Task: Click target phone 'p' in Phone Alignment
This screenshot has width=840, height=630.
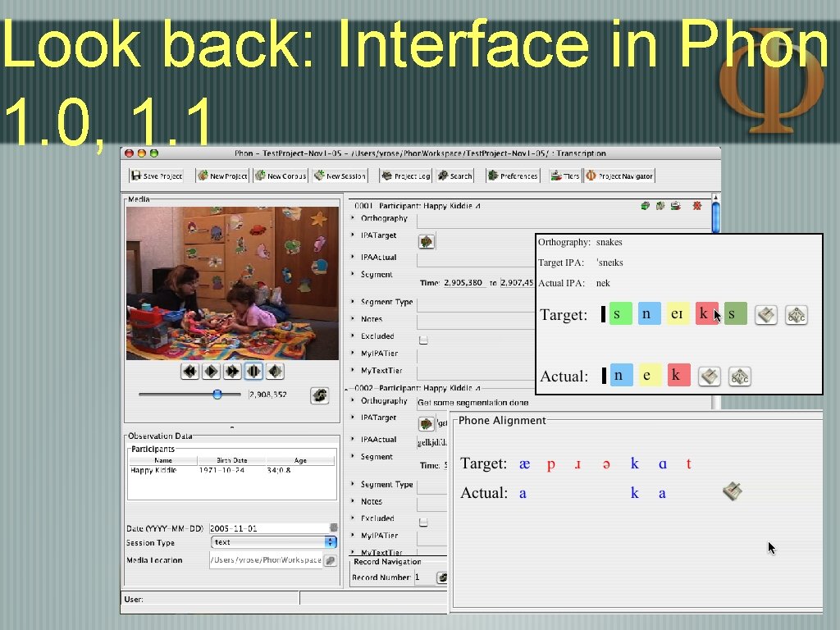Action: 550,464
